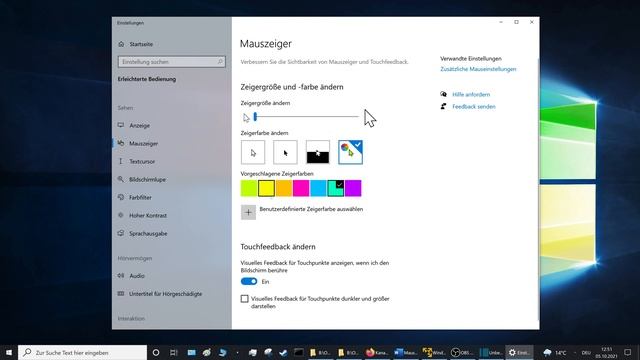Open Word document in taskbar
The height and width of the screenshot is (360, 640).
pyautogui.click(x=405, y=352)
